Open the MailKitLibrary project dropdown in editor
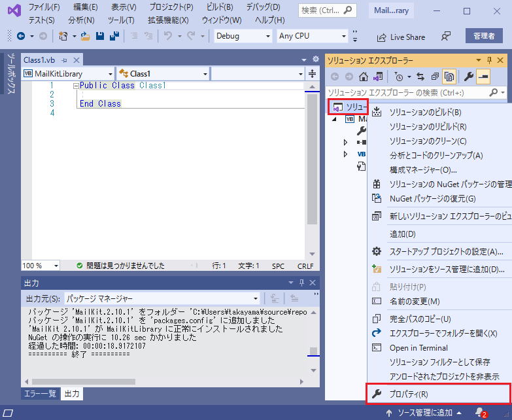The width and height of the screenshot is (512, 420). pyautogui.click(x=68, y=74)
